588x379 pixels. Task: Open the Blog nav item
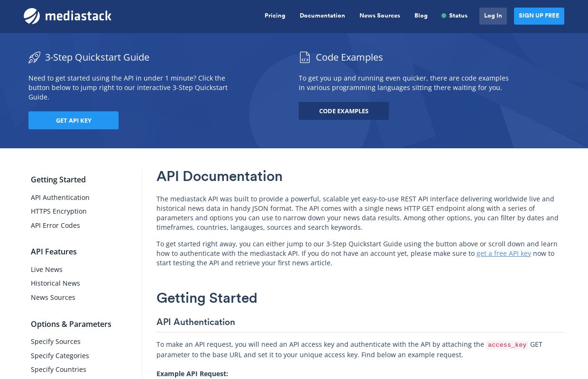click(x=421, y=16)
